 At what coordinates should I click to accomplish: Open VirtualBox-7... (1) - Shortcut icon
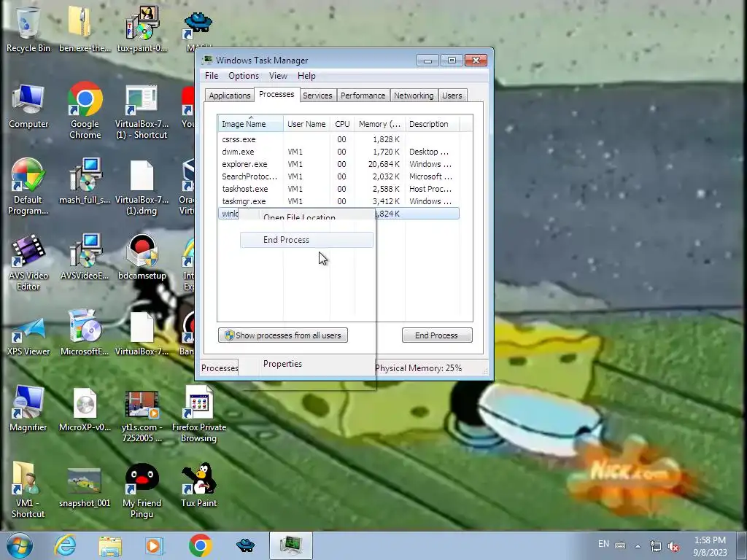[142, 112]
